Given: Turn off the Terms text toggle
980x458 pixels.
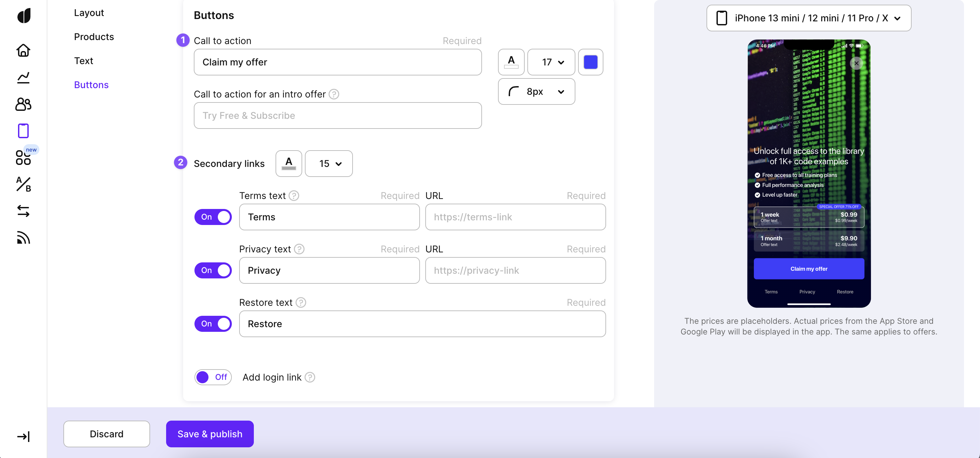Looking at the screenshot, I should tap(213, 217).
